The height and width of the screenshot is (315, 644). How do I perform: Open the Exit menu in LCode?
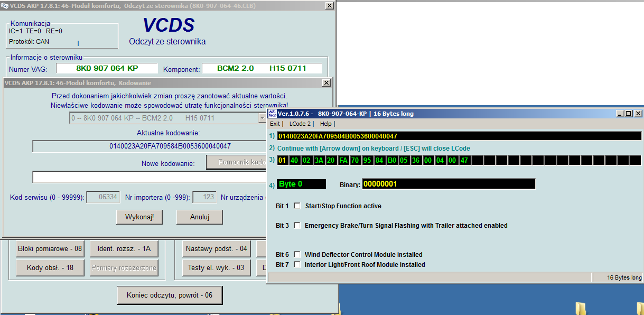[275, 124]
